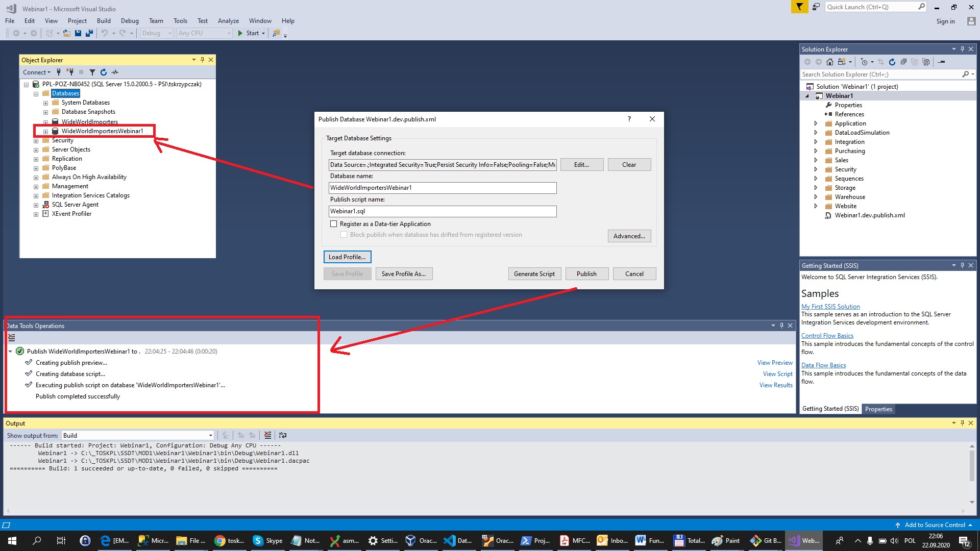Select Window menu from menu bar

(x=260, y=20)
